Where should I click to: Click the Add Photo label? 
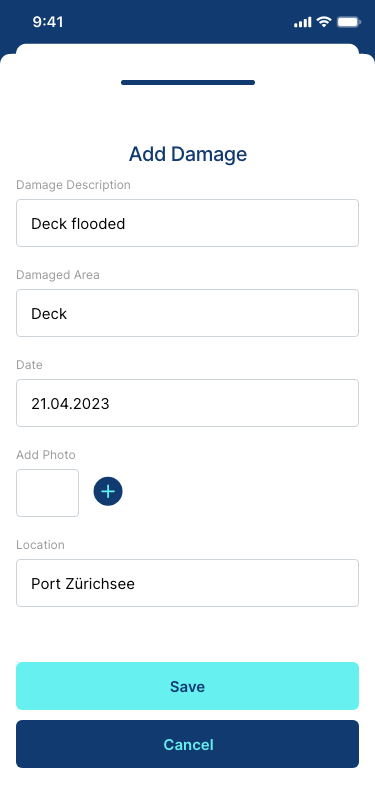(46, 455)
